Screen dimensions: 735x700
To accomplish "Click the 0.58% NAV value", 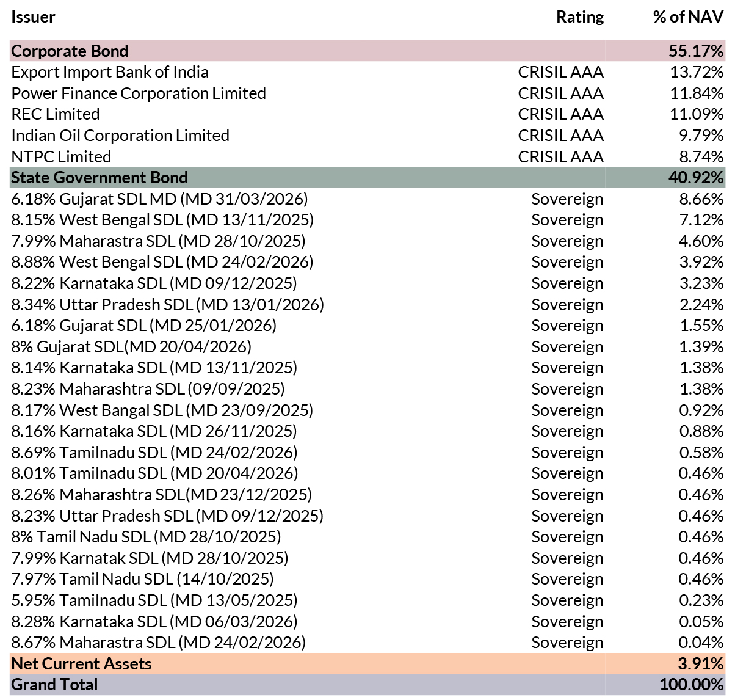I will tap(701, 452).
